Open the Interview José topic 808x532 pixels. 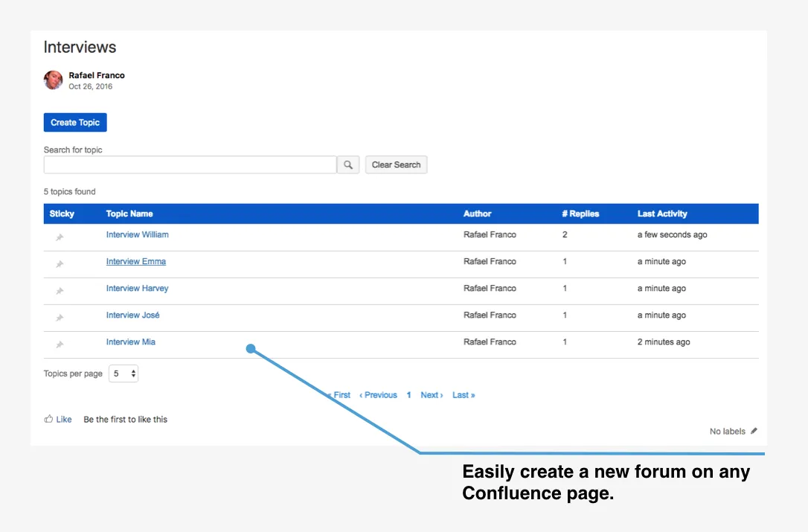click(133, 315)
